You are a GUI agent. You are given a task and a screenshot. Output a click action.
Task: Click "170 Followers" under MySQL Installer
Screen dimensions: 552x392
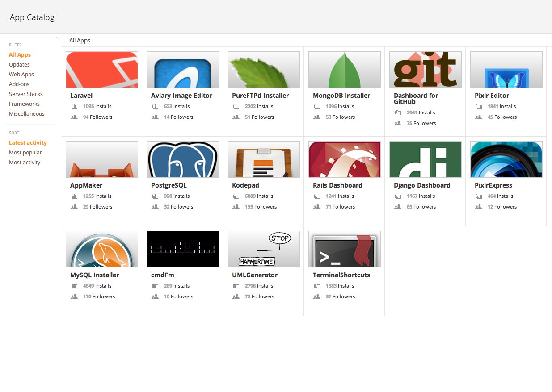(x=99, y=296)
